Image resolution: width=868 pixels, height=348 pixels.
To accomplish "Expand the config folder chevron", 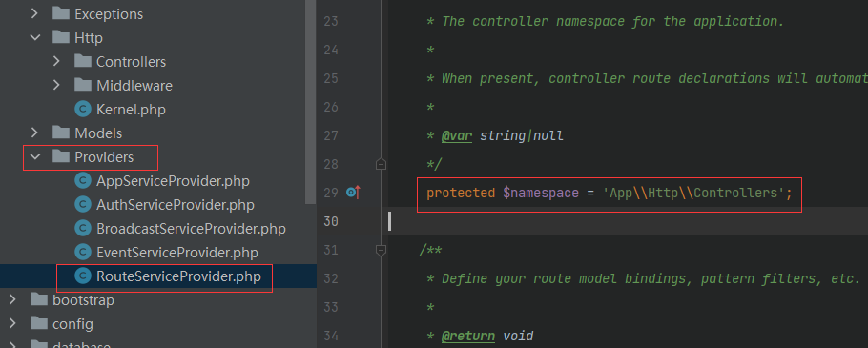I will click(12, 323).
